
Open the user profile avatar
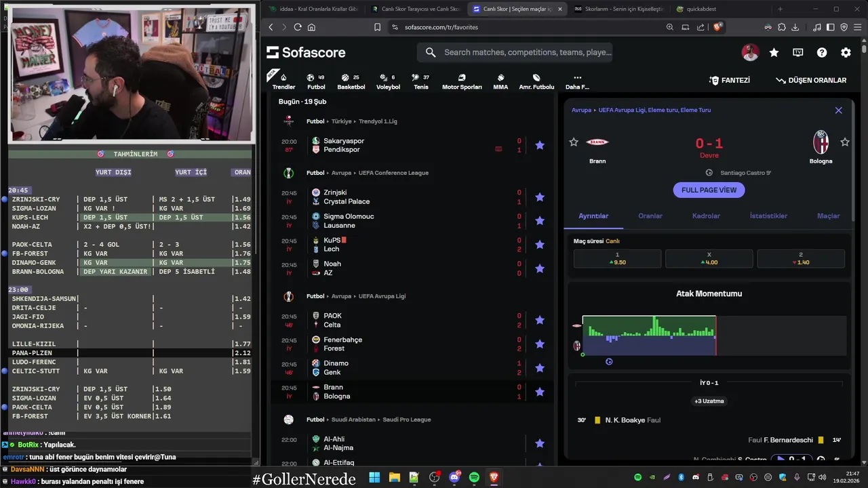(750, 52)
